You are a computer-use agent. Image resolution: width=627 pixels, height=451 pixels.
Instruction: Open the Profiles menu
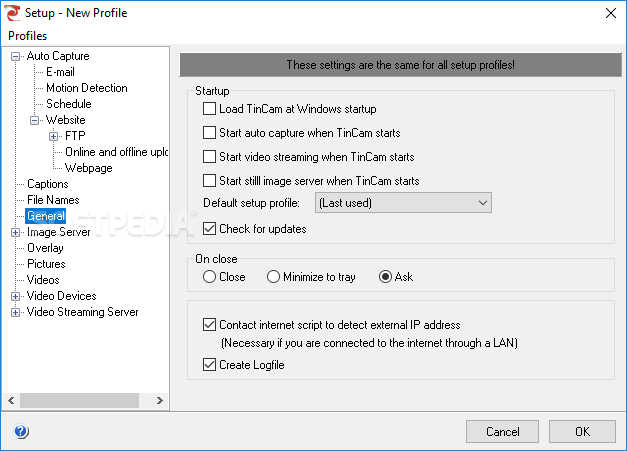coord(28,36)
